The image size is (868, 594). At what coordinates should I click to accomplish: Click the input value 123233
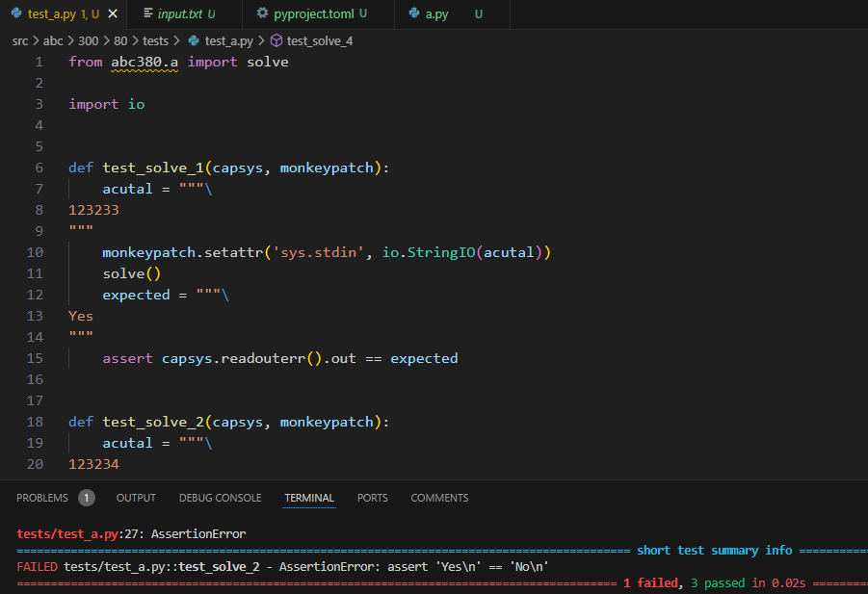pos(93,210)
